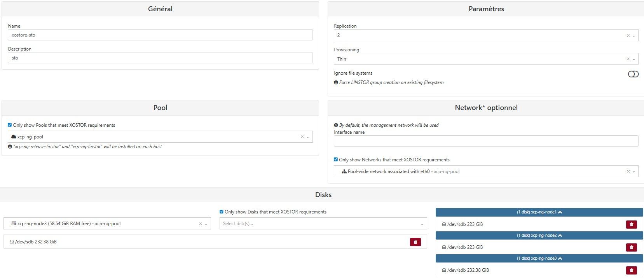Clear selected xcp-ng-pool with X icon
Viewport: 644px width, 278px height.
[302, 137]
